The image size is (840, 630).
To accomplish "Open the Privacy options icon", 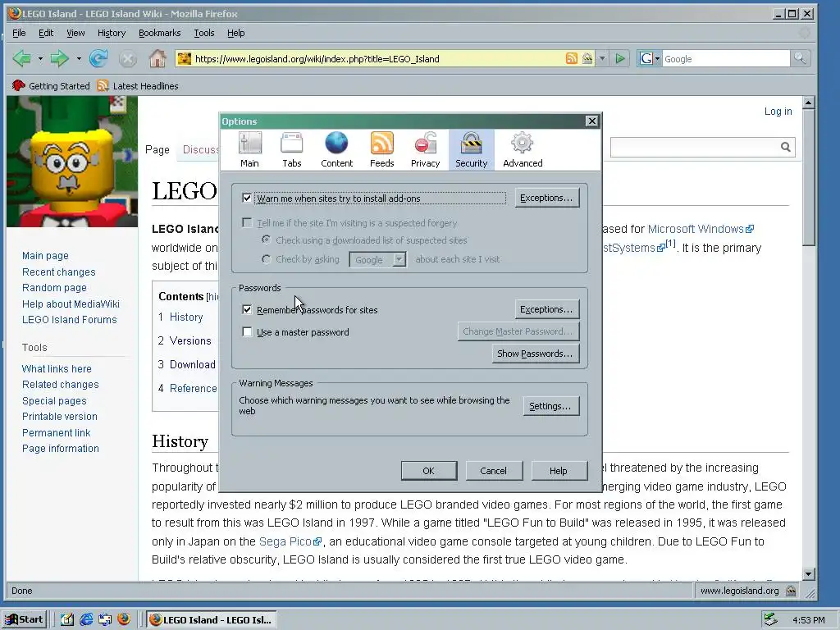I will [426, 150].
